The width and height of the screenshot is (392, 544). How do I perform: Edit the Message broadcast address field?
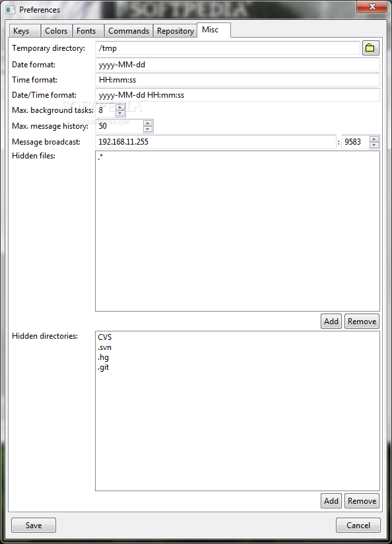[x=216, y=142]
